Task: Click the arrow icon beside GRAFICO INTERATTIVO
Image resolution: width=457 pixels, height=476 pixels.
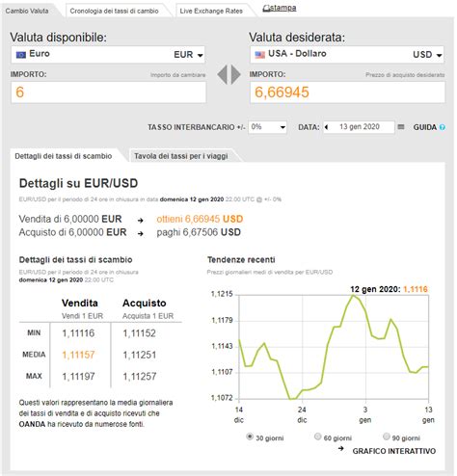Action: [341, 449]
